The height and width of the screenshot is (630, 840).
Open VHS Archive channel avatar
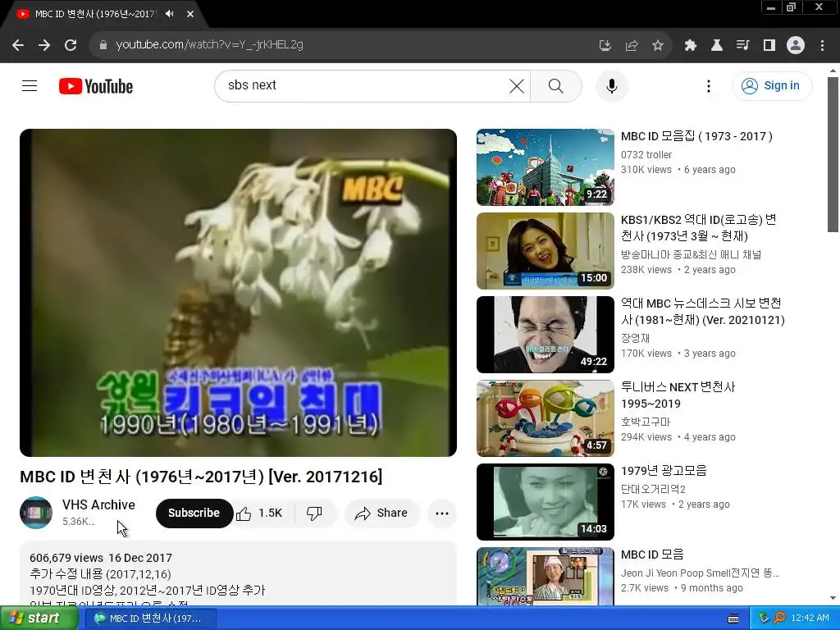36,513
